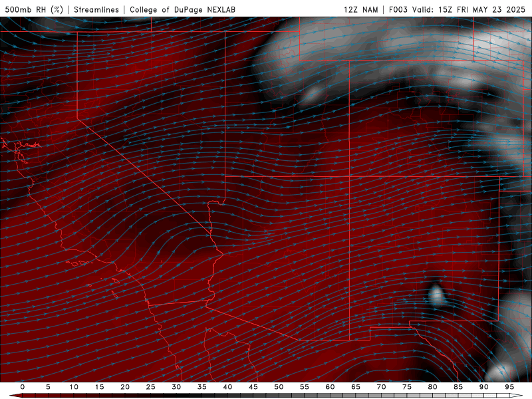Select the "F003" forecast hour text
This screenshot has height=399, width=532.
[x=398, y=10]
